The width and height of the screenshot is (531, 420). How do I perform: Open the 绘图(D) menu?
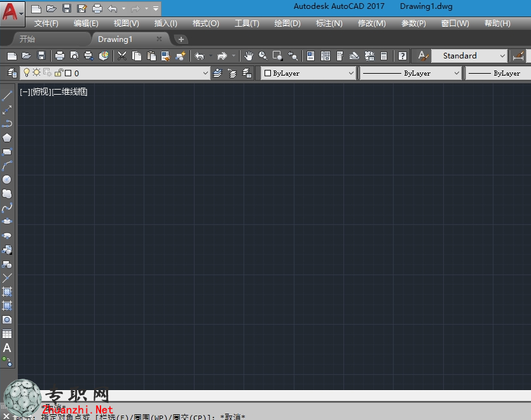click(287, 24)
